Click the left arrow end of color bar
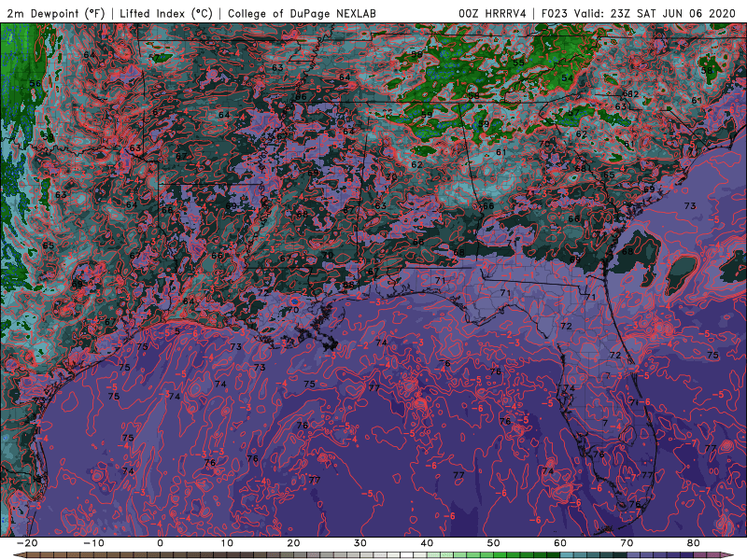The height and width of the screenshot is (560, 747). click(x=19, y=555)
